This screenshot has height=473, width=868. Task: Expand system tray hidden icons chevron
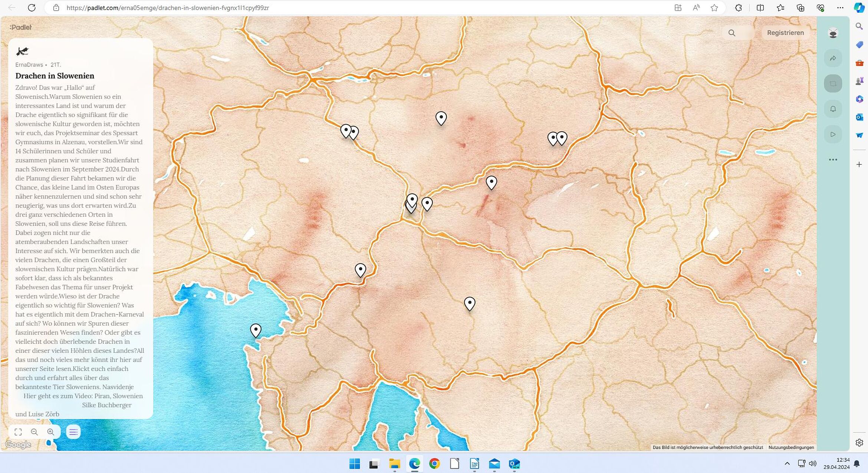(x=787, y=463)
